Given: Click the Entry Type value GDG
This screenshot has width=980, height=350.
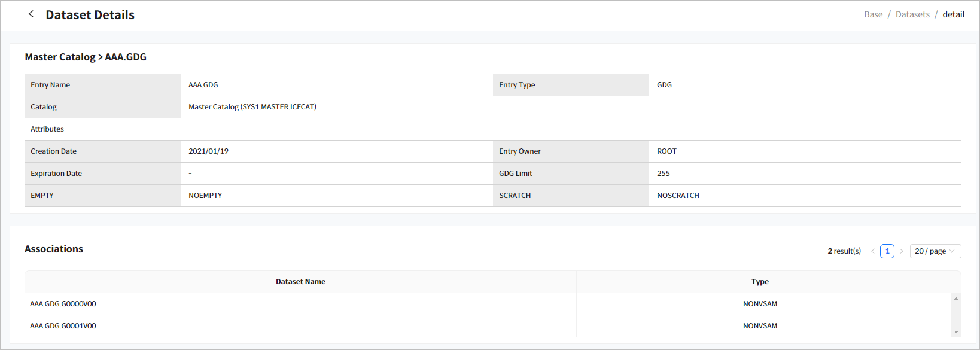Looking at the screenshot, I should point(664,85).
